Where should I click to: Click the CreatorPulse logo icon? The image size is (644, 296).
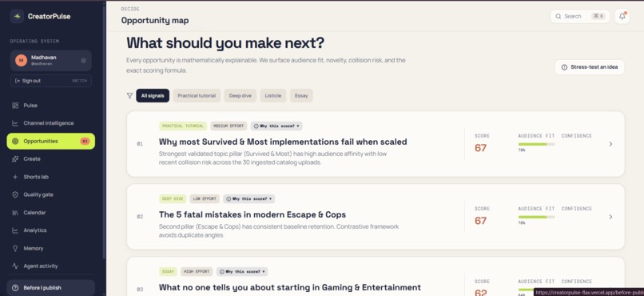17,17
